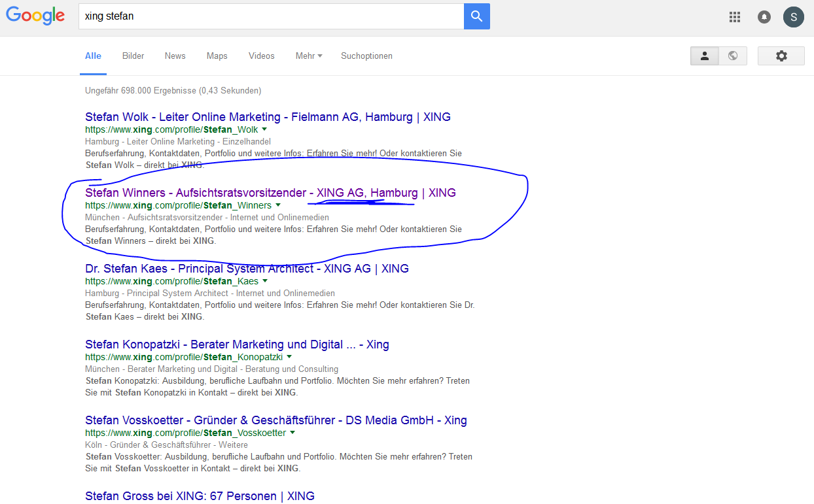
Task: Open Stefan Wolk Fielmann AG result
Action: (x=268, y=117)
